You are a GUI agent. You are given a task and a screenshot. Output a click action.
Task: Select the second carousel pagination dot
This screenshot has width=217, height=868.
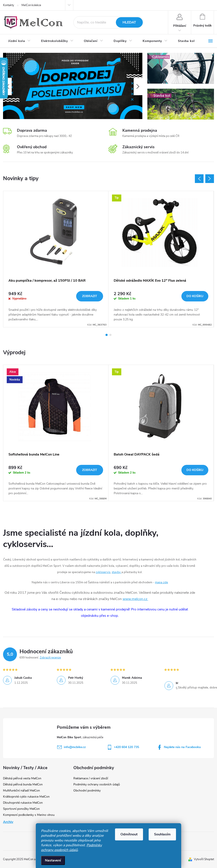[x=110, y=335]
